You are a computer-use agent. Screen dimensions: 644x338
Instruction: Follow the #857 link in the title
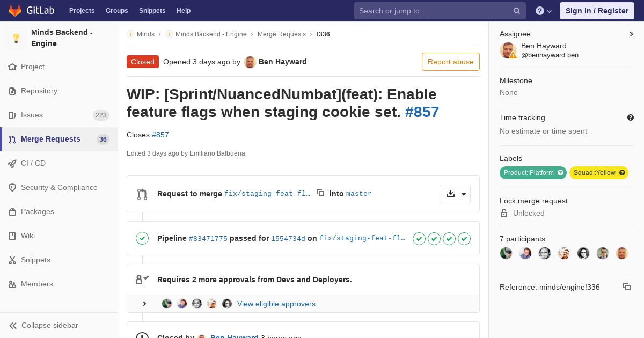click(x=422, y=112)
